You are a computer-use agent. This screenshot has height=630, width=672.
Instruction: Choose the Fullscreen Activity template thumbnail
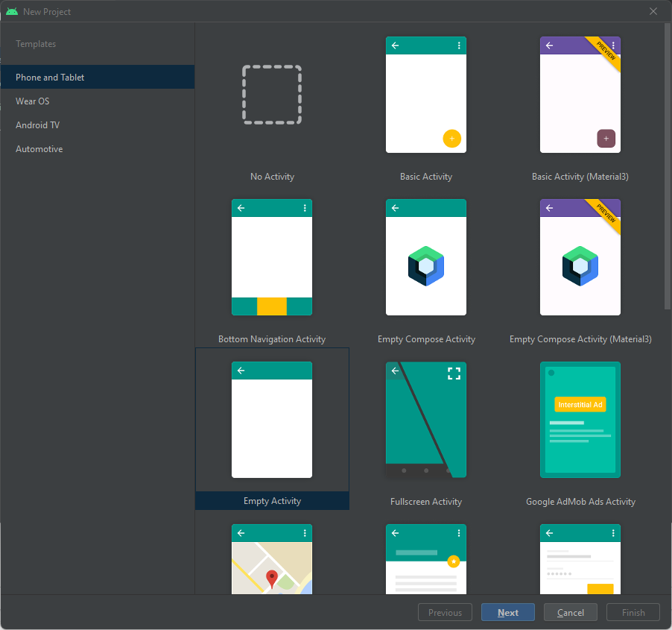click(x=426, y=420)
